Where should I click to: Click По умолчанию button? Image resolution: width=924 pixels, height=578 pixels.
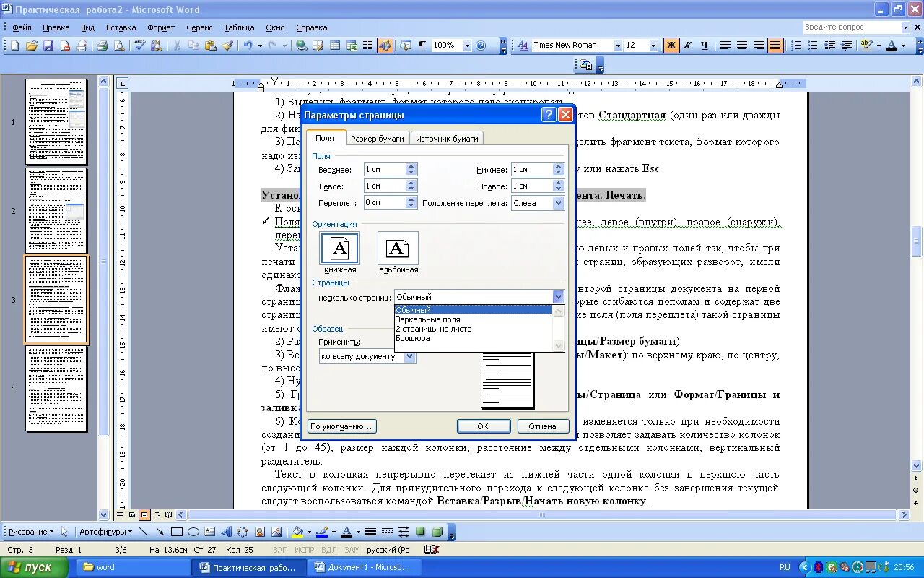point(342,426)
